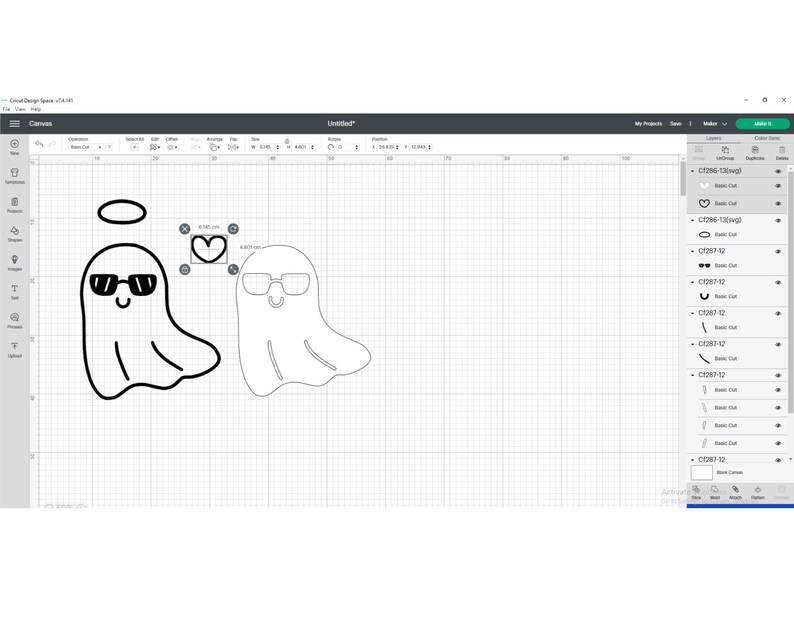Switch to the Layers tab
794x638 pixels.
713,138
